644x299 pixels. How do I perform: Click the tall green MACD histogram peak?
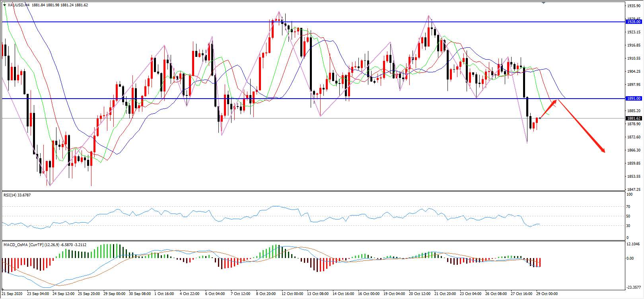click(x=116, y=251)
